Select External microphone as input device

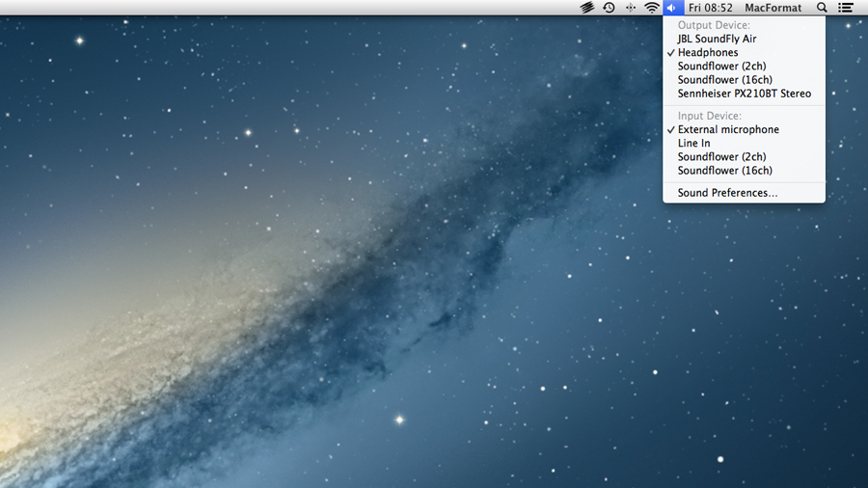(744, 129)
